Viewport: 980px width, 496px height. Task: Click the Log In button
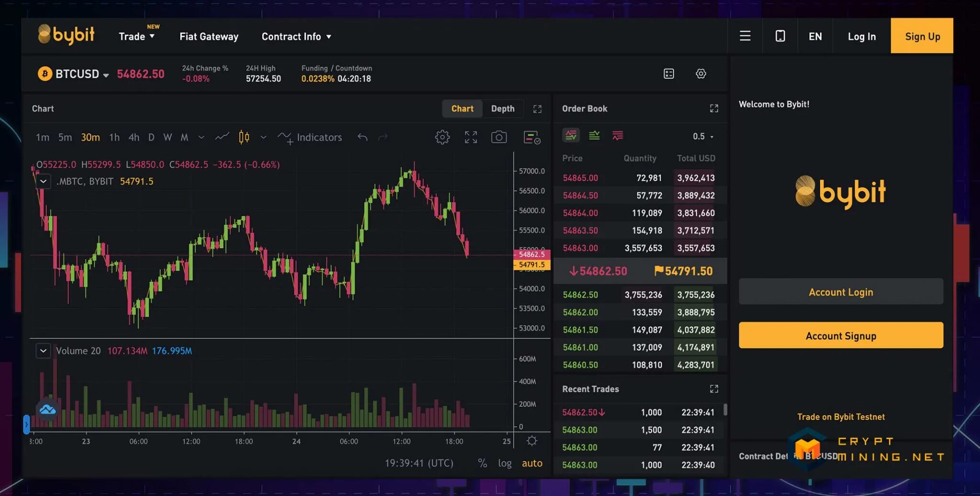[x=861, y=36]
